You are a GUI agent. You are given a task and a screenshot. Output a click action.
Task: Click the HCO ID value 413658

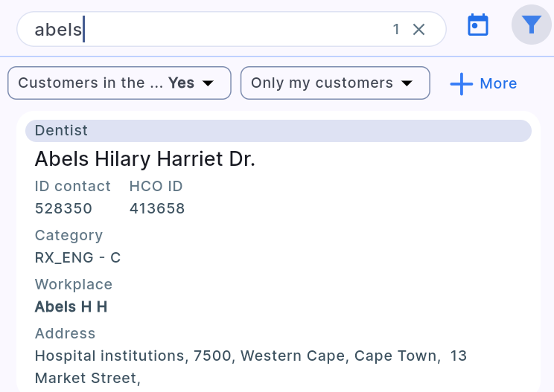[157, 209]
